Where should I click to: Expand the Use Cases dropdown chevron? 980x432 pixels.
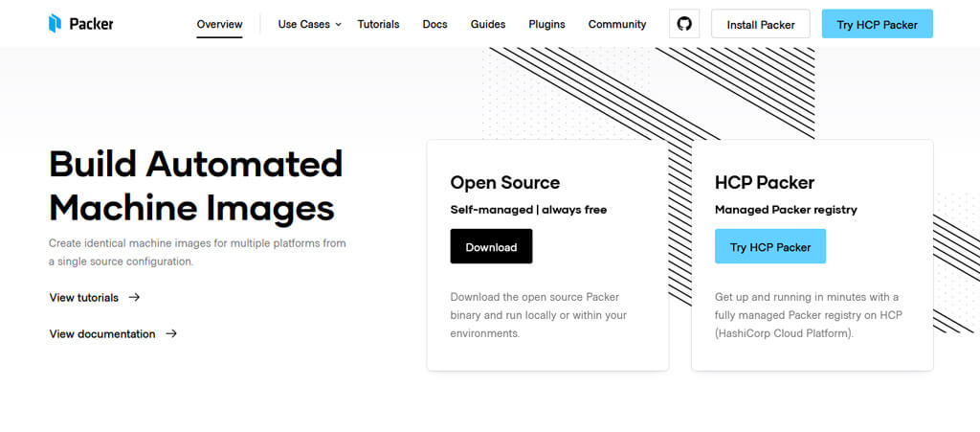pyautogui.click(x=338, y=24)
